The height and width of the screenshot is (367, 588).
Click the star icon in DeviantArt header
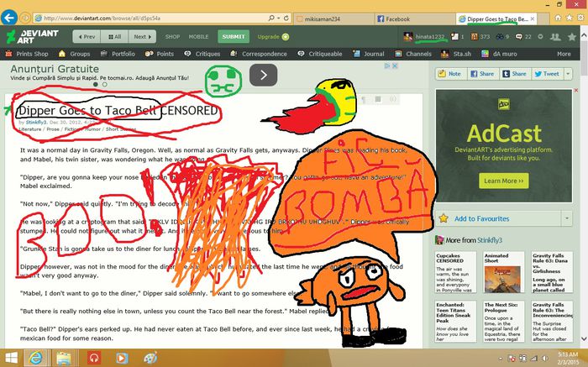[x=572, y=37]
